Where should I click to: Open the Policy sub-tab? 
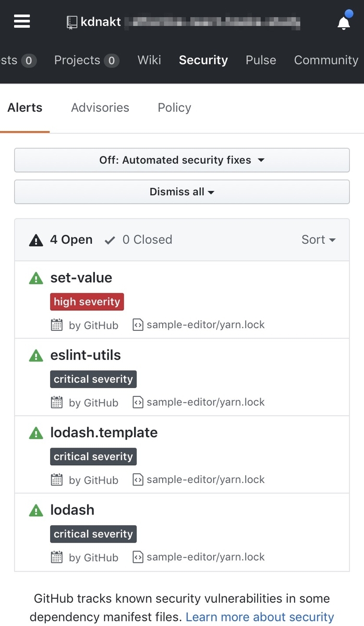pos(174,107)
